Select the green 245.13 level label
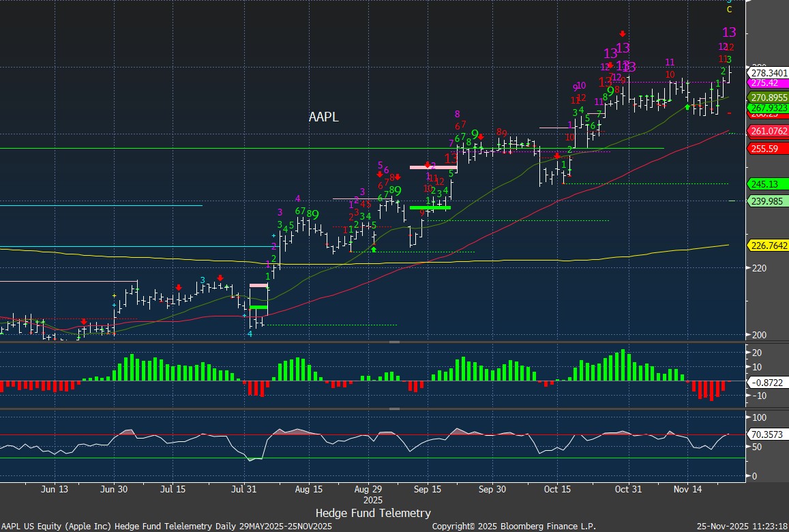 tap(764, 184)
